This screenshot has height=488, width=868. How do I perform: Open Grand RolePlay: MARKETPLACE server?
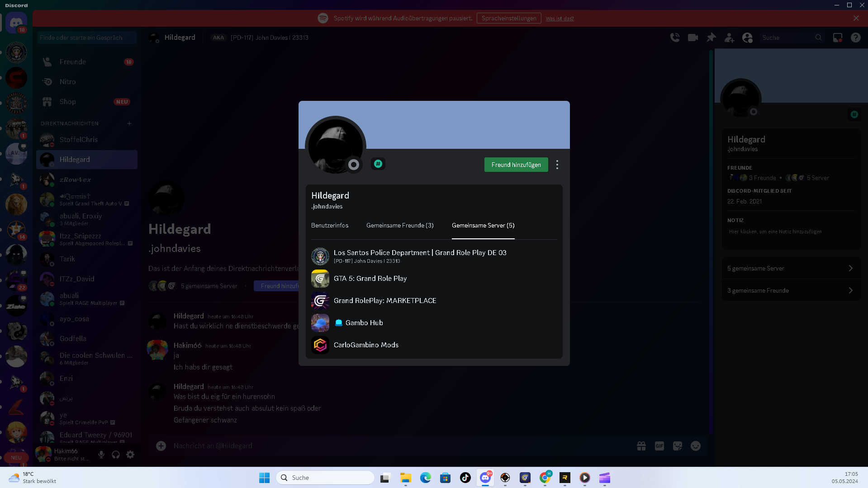coord(434,301)
